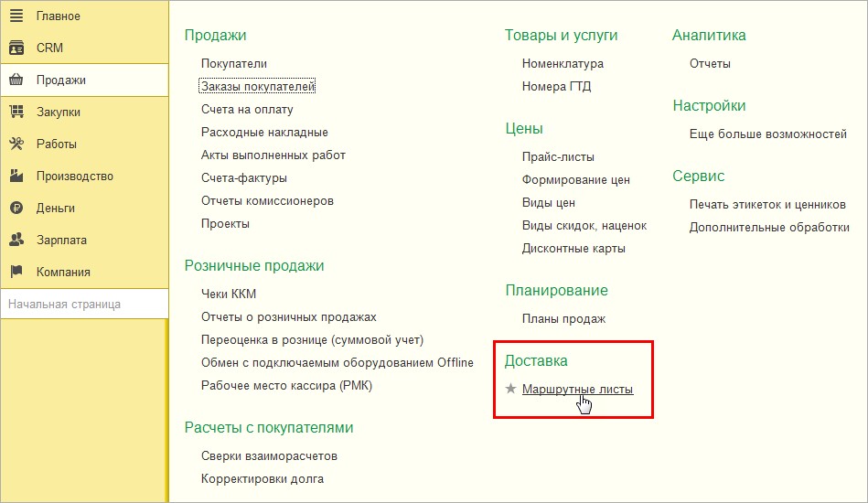Image resolution: width=868 pixels, height=503 pixels.
Task: Open the Зарплата section
Action: click(85, 241)
